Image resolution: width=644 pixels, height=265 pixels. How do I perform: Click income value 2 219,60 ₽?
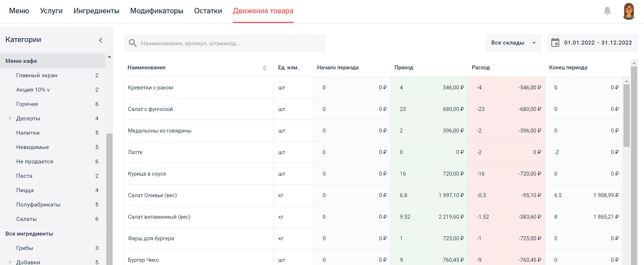pos(451,217)
